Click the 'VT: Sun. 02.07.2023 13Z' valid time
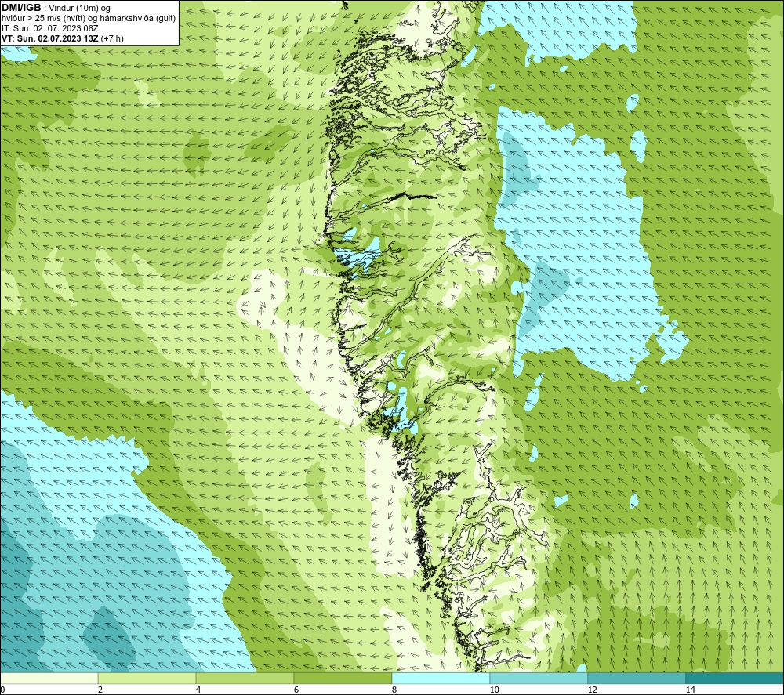Viewport: 784px width, 695px height. click(50, 38)
